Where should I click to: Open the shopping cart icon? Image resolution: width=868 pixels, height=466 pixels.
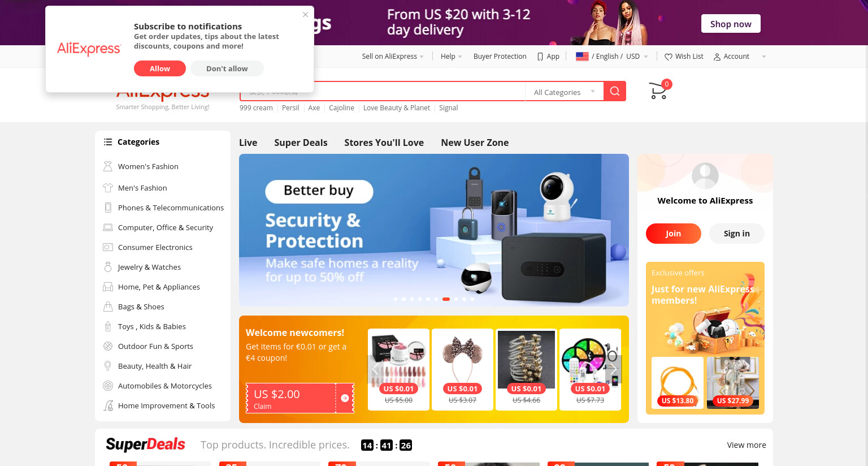click(x=659, y=90)
